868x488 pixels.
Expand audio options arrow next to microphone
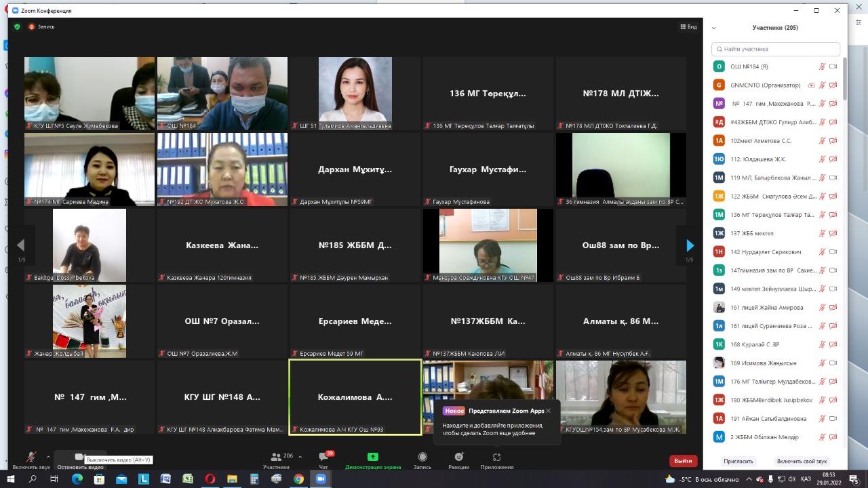click(x=47, y=457)
